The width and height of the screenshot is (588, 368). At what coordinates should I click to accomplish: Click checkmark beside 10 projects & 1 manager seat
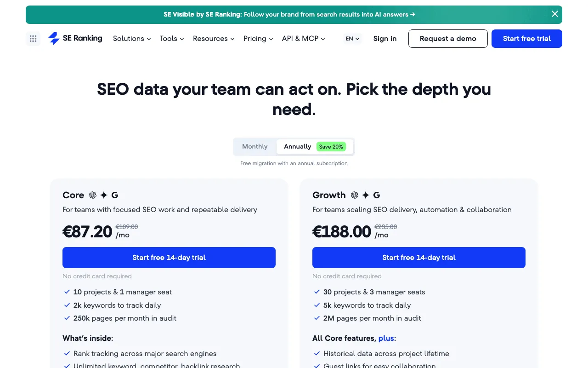(x=67, y=292)
